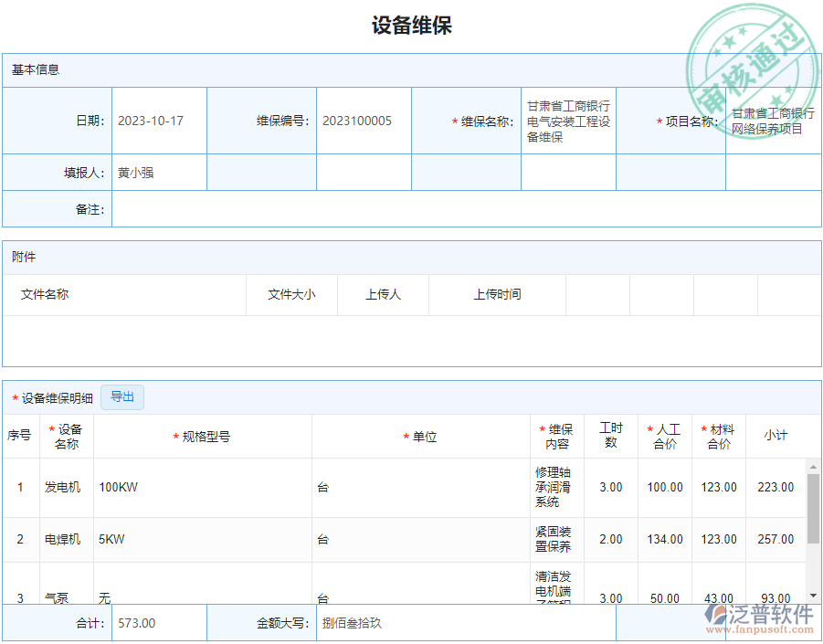Click the 填报人 field 黄小强

coord(159,173)
